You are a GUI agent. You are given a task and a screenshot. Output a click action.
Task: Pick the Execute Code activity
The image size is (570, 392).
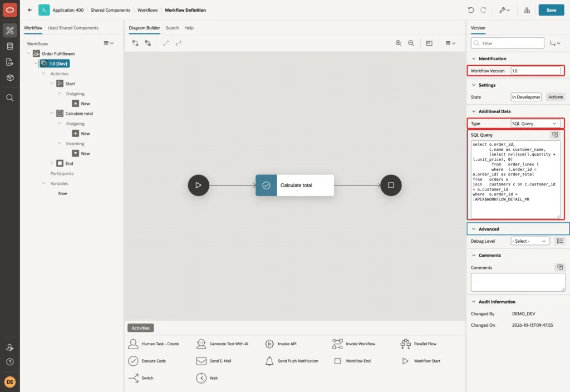tap(147, 361)
